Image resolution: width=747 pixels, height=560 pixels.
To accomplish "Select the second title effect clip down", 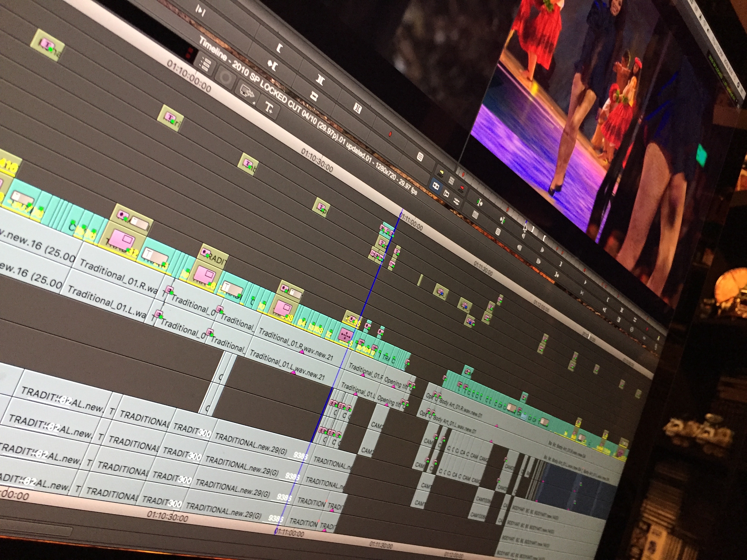I will [171, 118].
